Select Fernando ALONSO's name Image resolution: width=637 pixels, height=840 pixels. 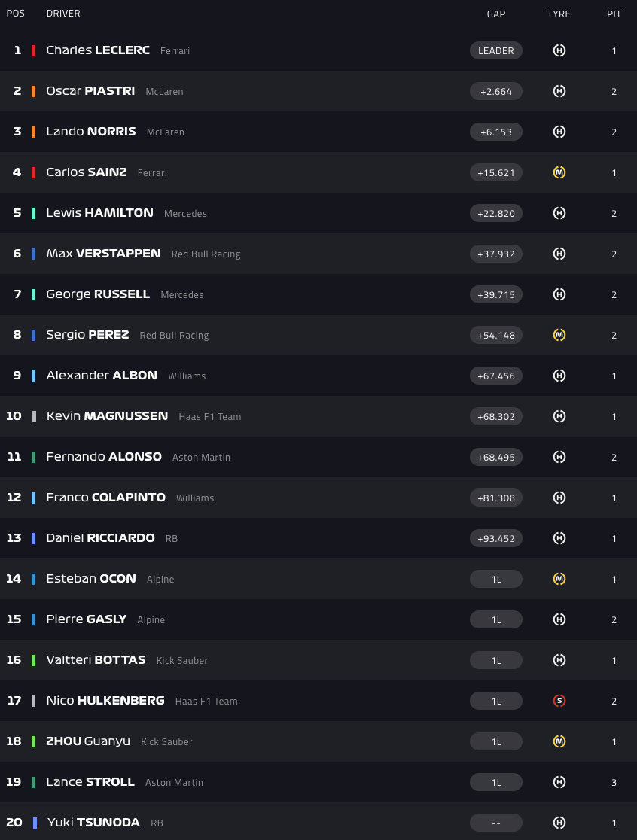(104, 457)
